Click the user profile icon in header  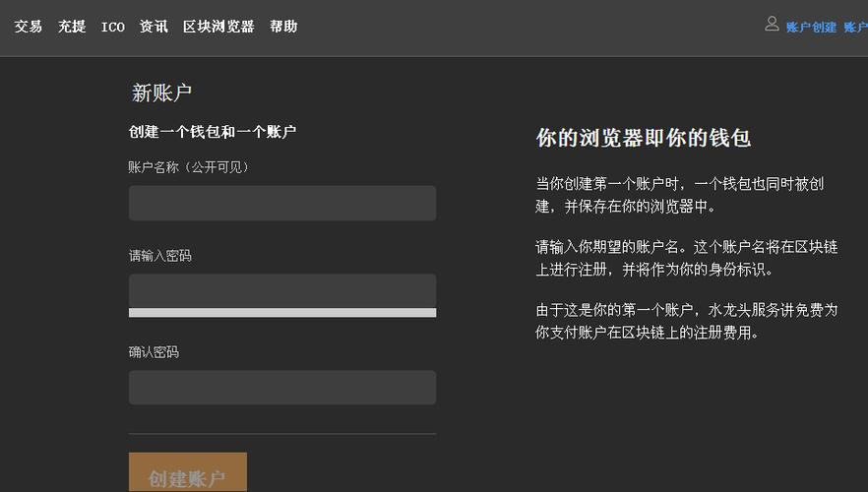coord(773,25)
